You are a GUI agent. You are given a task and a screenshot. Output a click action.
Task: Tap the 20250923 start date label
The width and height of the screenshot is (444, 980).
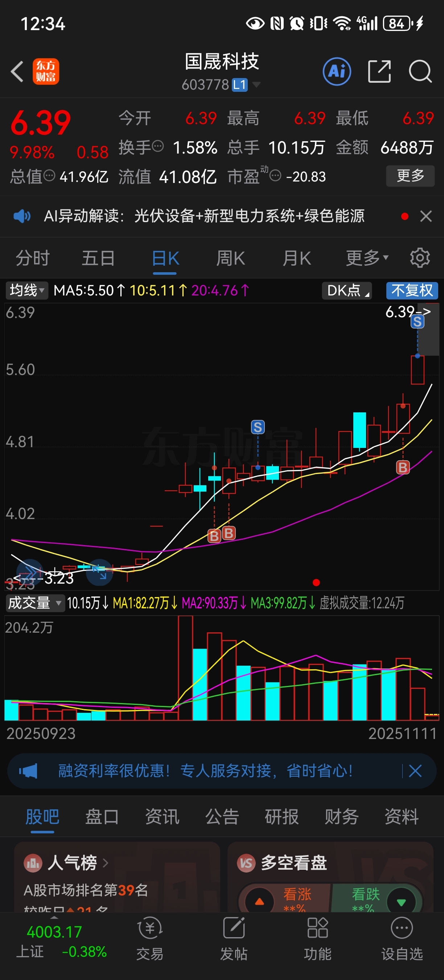pos(41,734)
